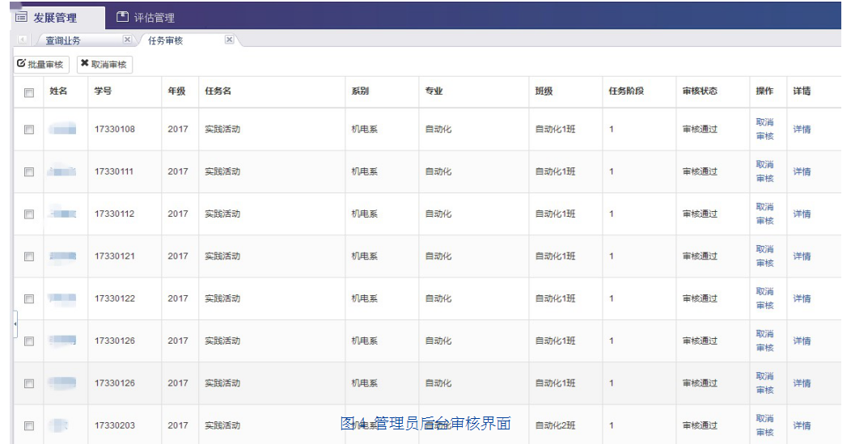Open 详情 link for student 17330108
This screenshot has height=444, width=868.
(x=802, y=129)
